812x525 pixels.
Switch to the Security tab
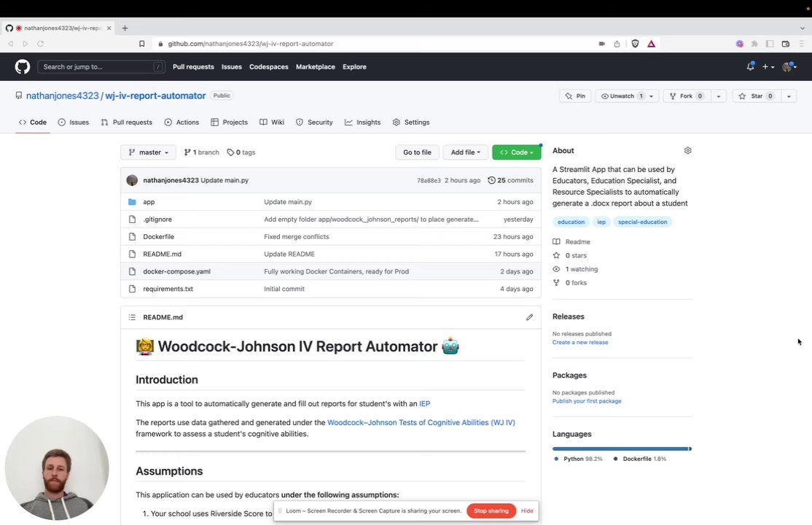[x=314, y=122]
